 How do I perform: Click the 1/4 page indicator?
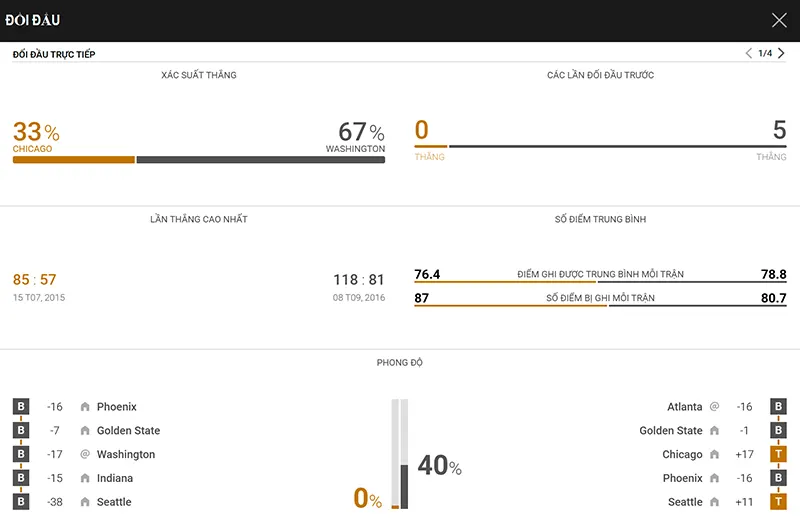tap(765, 53)
